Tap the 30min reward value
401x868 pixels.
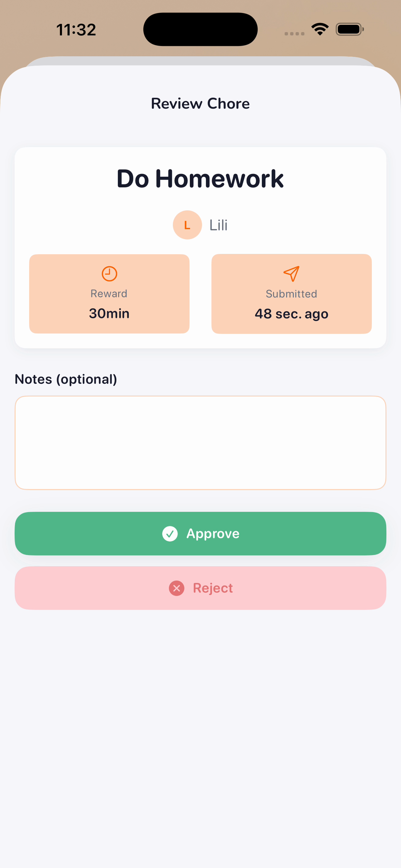coord(109,313)
